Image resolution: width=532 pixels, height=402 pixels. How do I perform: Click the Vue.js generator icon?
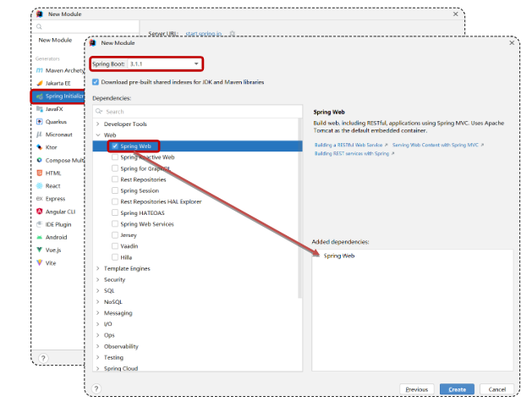(40, 250)
